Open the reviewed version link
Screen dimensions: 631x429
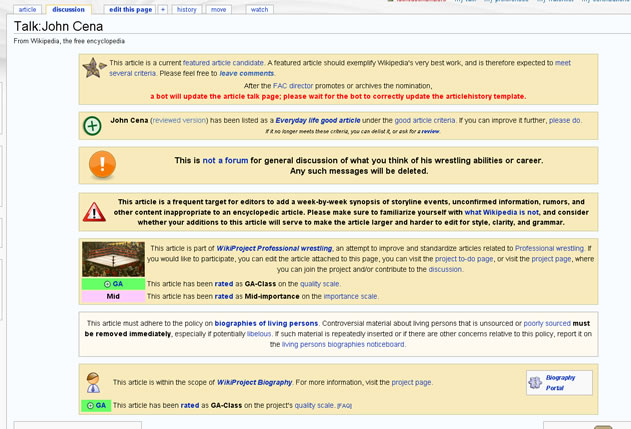179,120
